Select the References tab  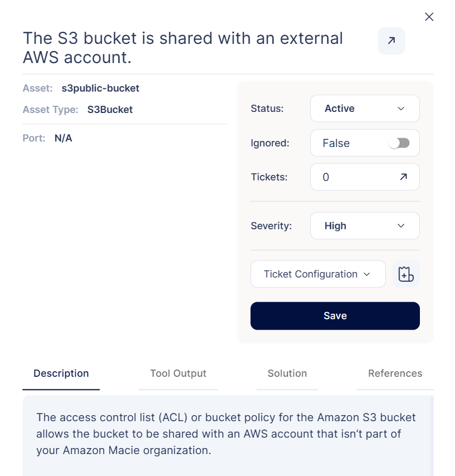(395, 373)
